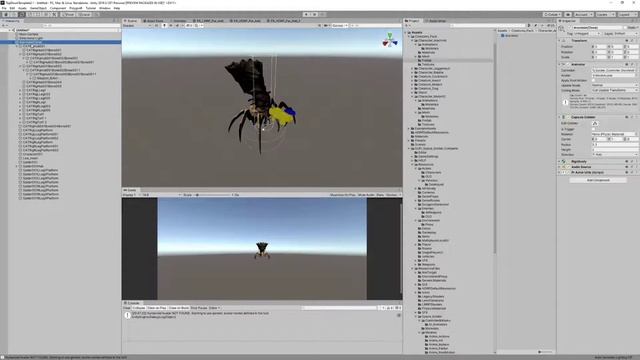This screenshot has width=640, height=360.
Task: Open the File menu
Action: pos(4,8)
